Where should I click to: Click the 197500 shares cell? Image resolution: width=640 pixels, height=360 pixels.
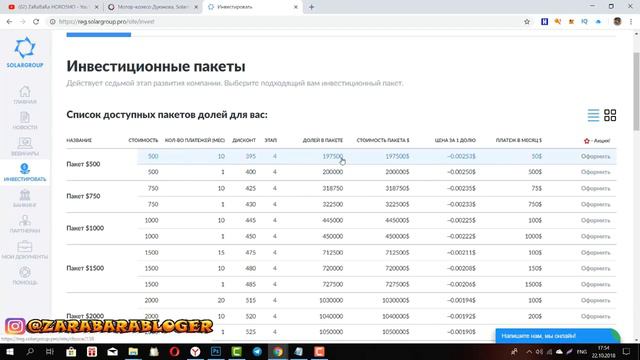(333, 156)
